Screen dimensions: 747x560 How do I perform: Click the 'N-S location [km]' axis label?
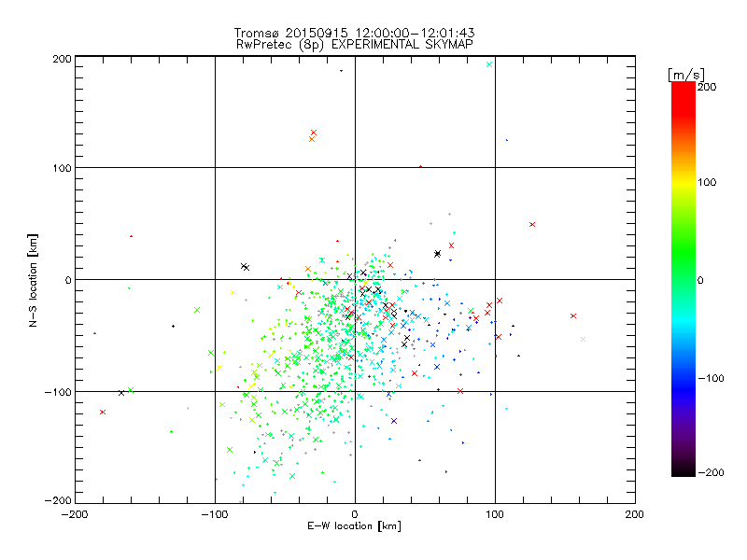pyautogui.click(x=33, y=280)
